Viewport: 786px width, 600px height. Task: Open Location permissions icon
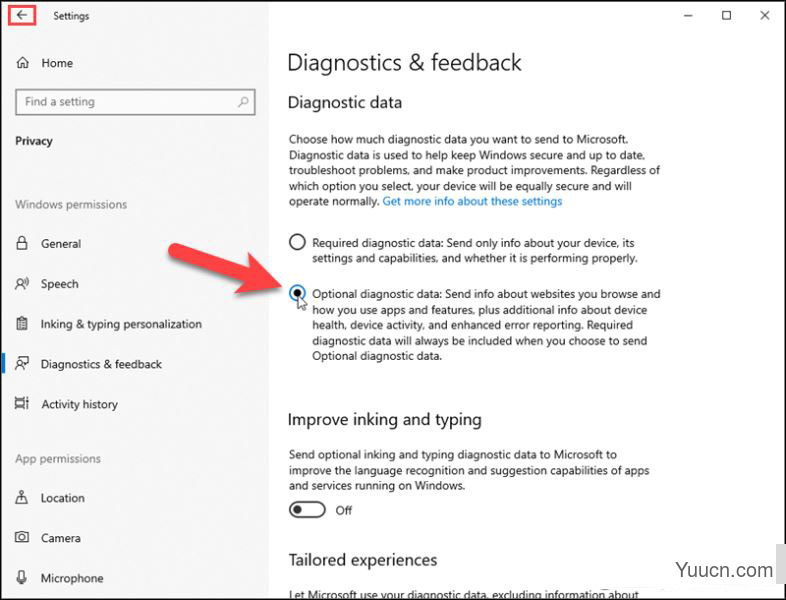22,497
